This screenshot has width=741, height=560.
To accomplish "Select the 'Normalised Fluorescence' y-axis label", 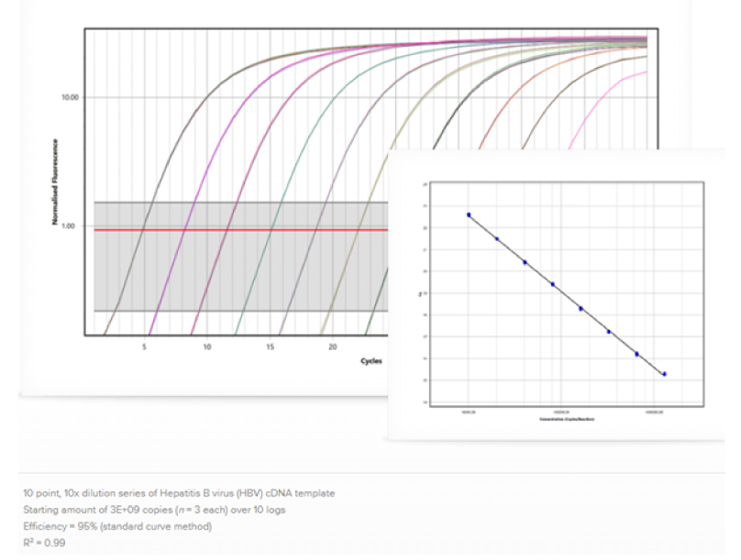I will 56,182.
